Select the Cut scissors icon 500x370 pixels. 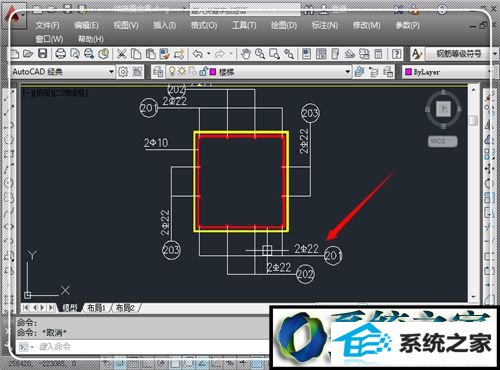click(122, 54)
